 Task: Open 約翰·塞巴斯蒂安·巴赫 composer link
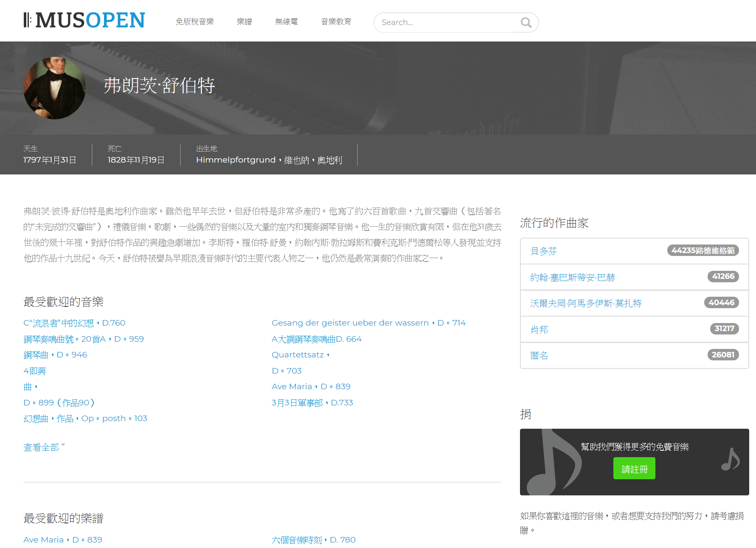tap(573, 277)
